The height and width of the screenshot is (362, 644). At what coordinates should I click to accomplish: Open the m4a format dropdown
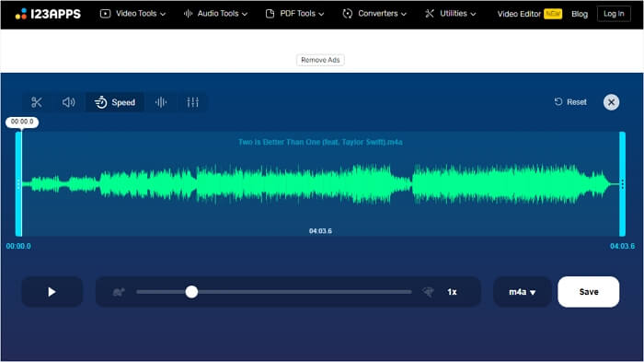pos(523,292)
